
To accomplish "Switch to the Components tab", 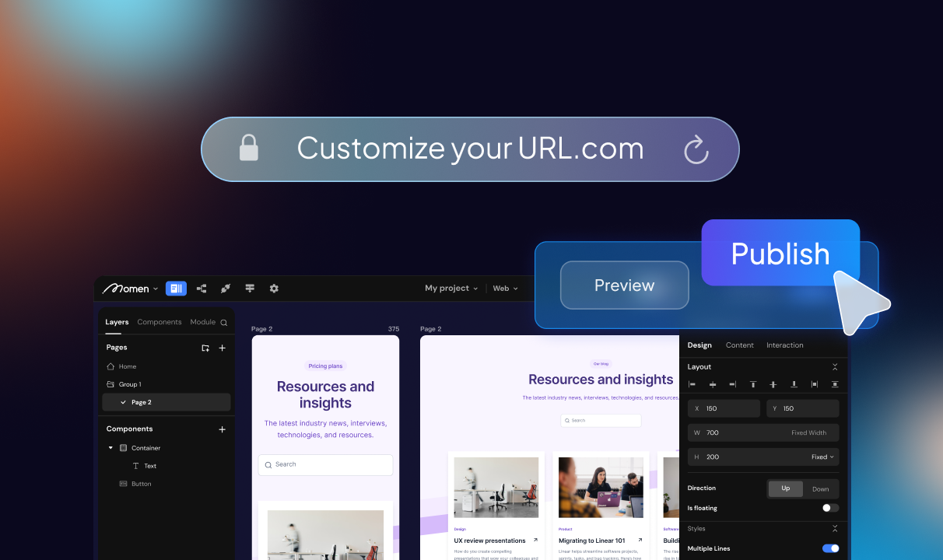I will tap(160, 322).
